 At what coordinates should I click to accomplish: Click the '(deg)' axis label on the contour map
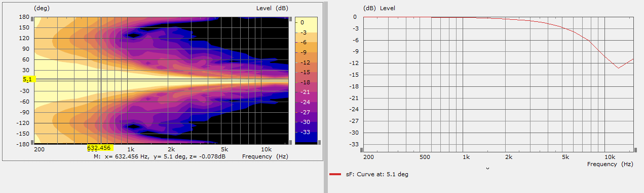pos(41,9)
